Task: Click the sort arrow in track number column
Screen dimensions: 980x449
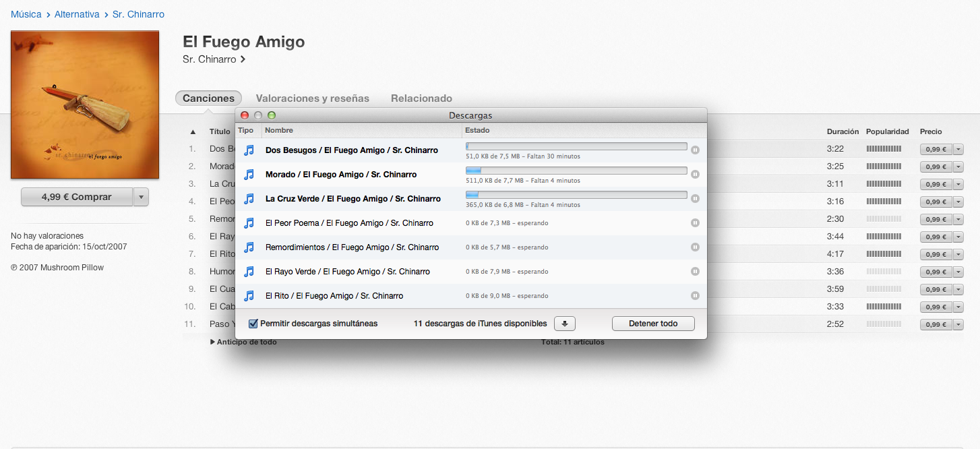Action: click(193, 132)
